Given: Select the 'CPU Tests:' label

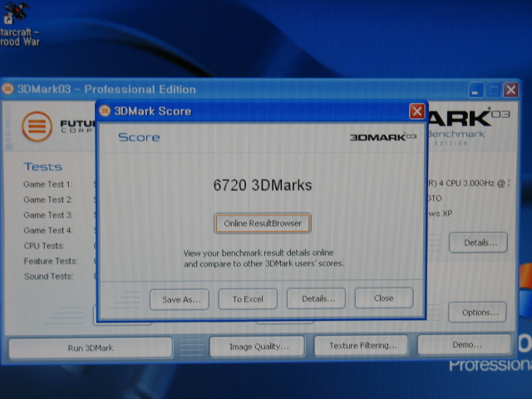Looking at the screenshot, I should click(44, 246).
